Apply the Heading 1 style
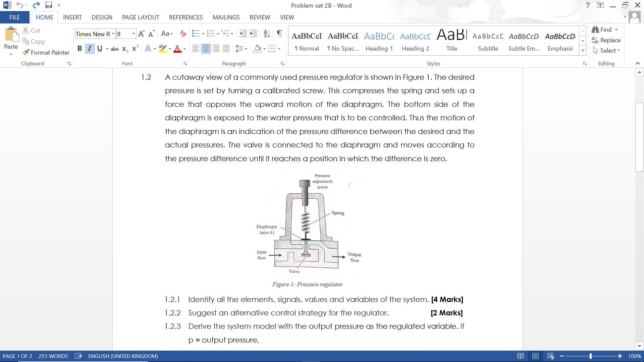644x362 pixels. pyautogui.click(x=379, y=40)
